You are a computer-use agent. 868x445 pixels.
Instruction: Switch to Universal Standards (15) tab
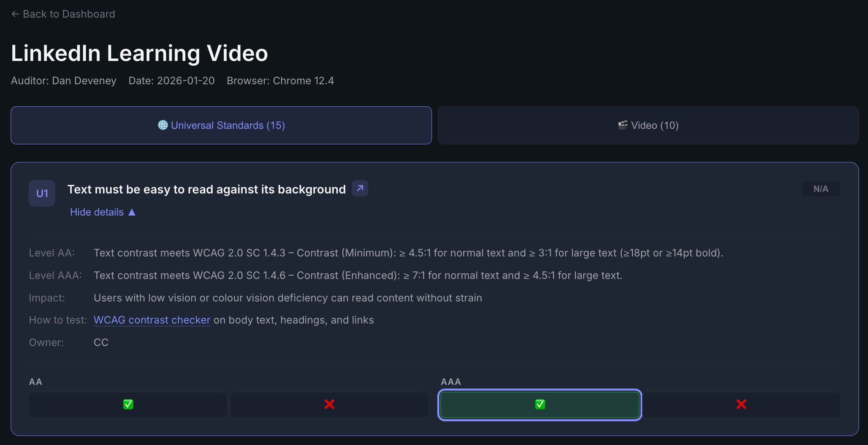pos(221,126)
